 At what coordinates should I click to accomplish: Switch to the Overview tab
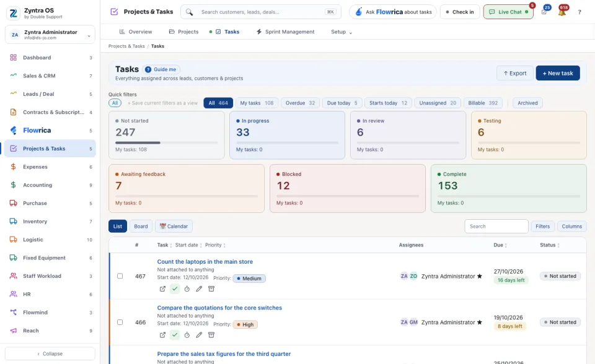click(x=136, y=32)
